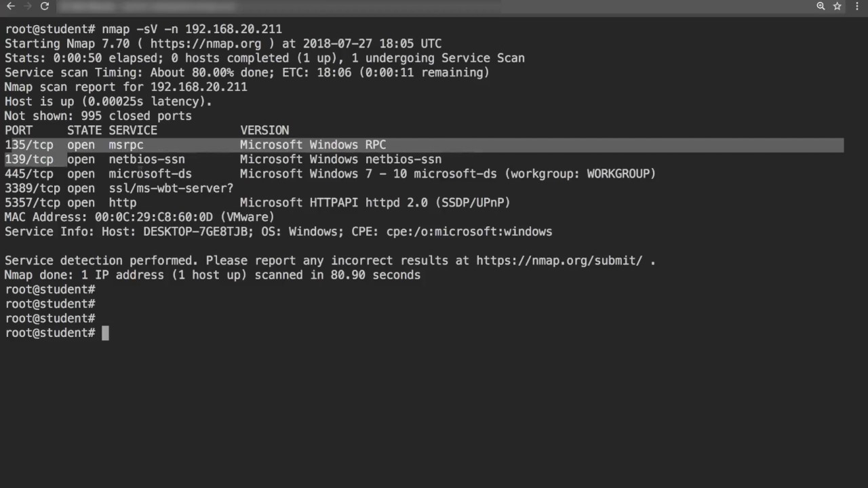
Task: Click the terminal cursor block at the last prompt
Action: click(105, 333)
